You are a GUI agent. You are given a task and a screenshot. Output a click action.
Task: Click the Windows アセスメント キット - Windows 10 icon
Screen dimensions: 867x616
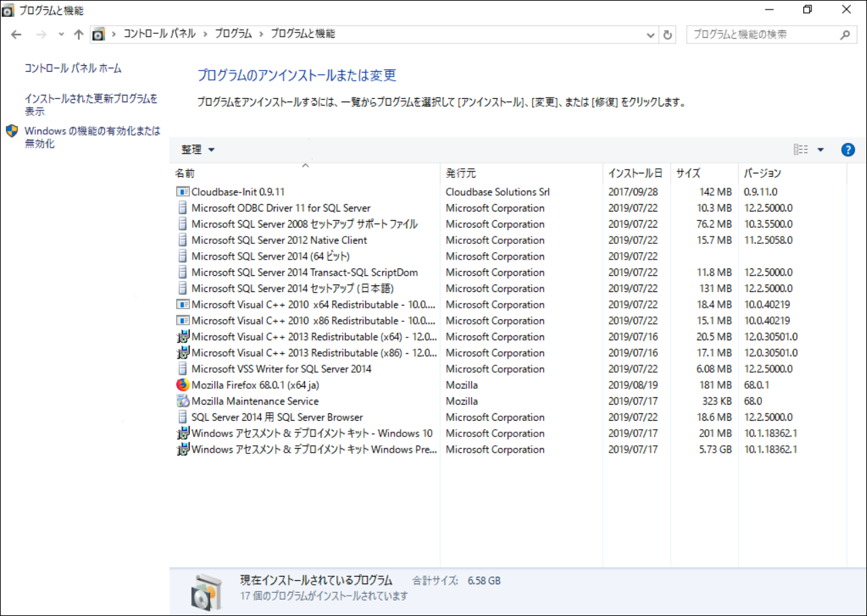182,434
